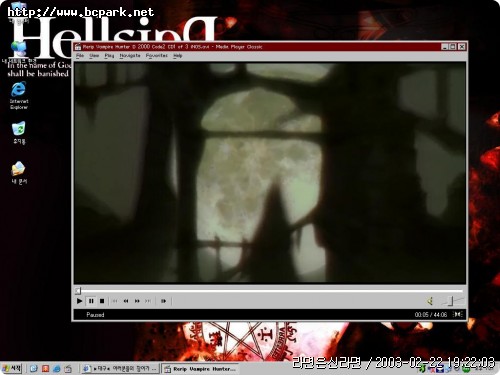
Task: Click the Media Player Classic title bar icon
Action: (78, 47)
